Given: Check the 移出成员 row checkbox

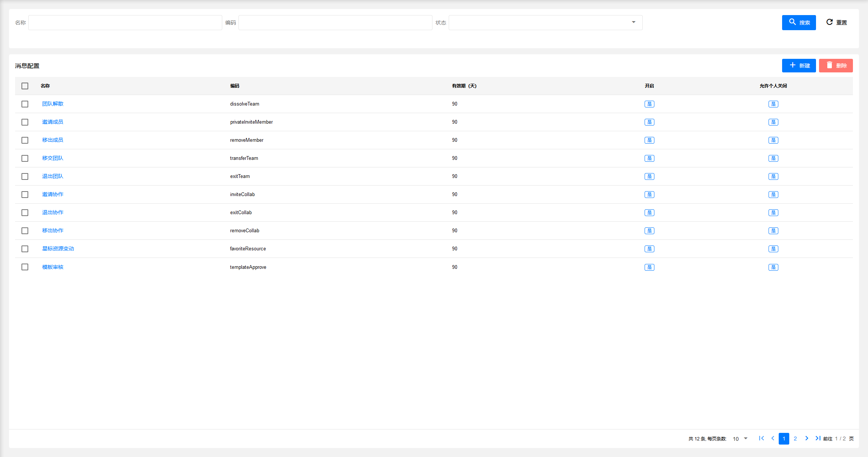Looking at the screenshot, I should [25, 140].
